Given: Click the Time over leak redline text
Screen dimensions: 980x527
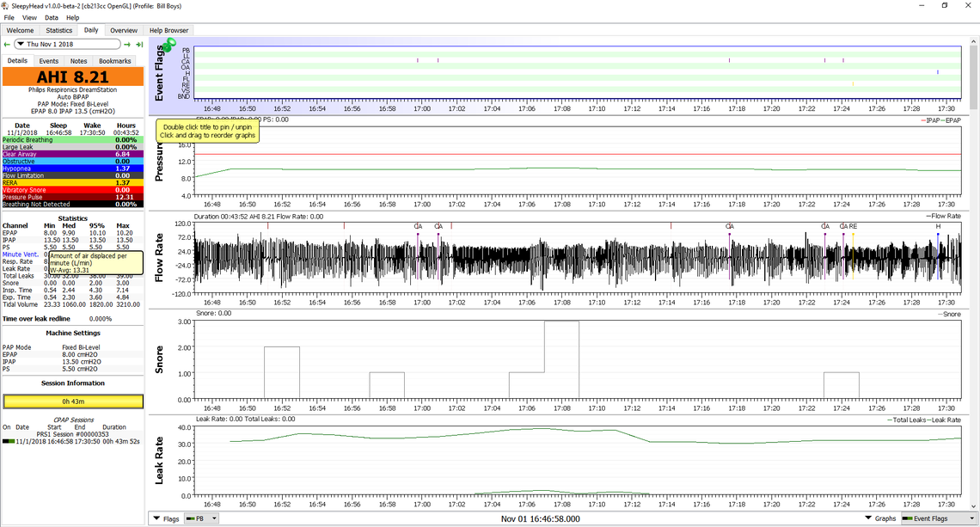Looking at the screenshot, I should (x=36, y=319).
